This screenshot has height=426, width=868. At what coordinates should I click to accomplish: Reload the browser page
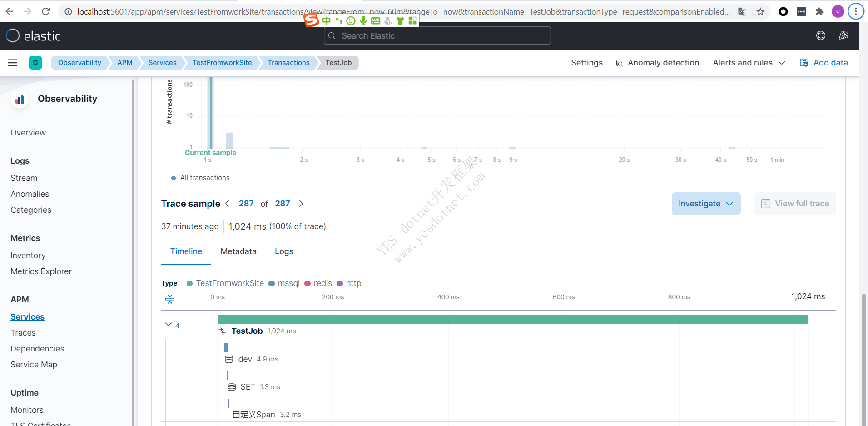(x=46, y=11)
